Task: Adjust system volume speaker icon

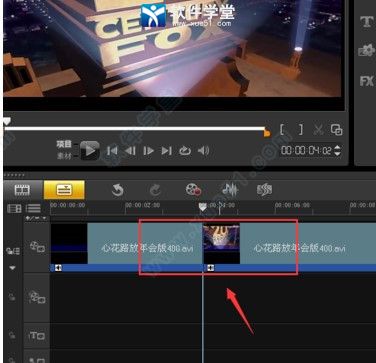Action: pyautogui.click(x=203, y=151)
